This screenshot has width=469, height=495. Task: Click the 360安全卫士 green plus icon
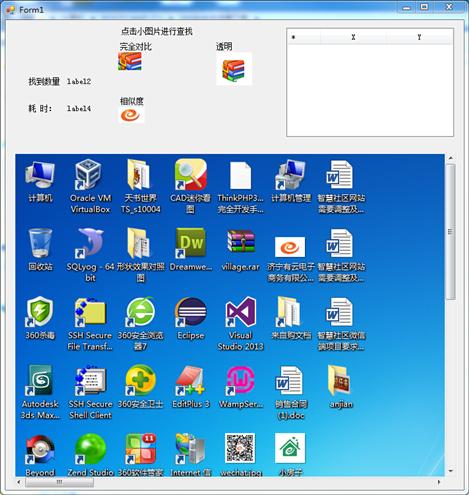pyautogui.click(x=140, y=380)
